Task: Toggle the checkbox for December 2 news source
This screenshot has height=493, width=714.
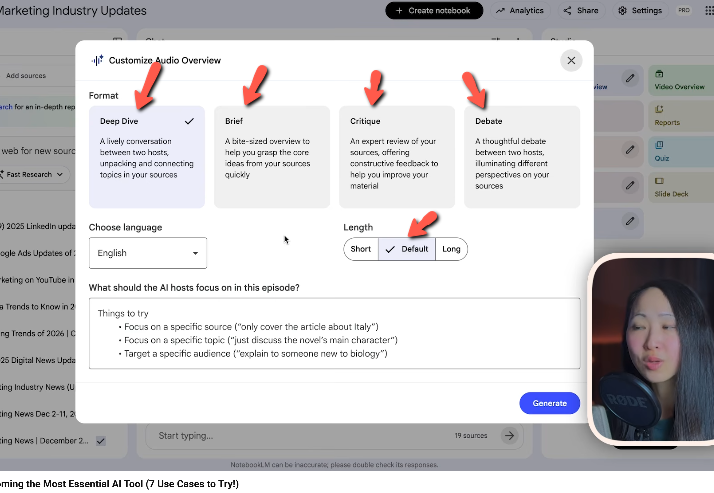Action: [x=101, y=441]
